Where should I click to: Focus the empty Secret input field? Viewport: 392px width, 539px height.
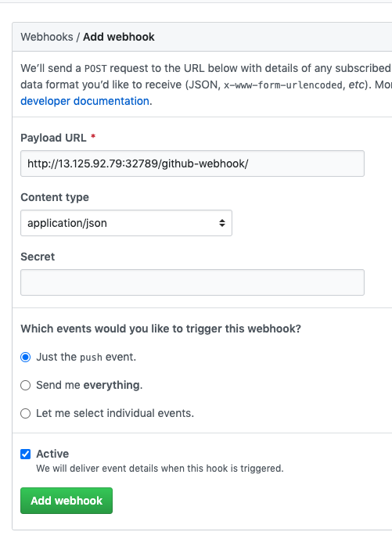[x=192, y=282]
